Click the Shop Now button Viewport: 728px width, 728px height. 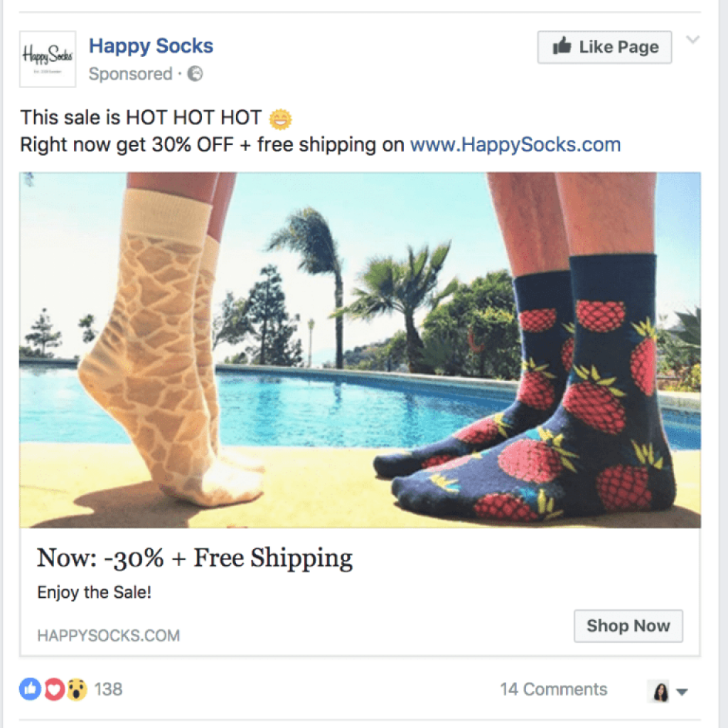click(x=628, y=626)
